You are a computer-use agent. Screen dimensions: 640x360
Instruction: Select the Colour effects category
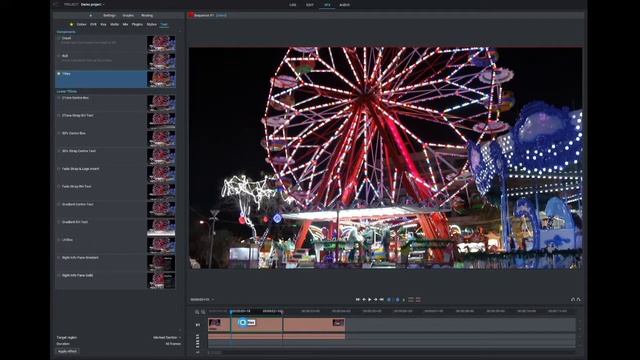point(82,24)
